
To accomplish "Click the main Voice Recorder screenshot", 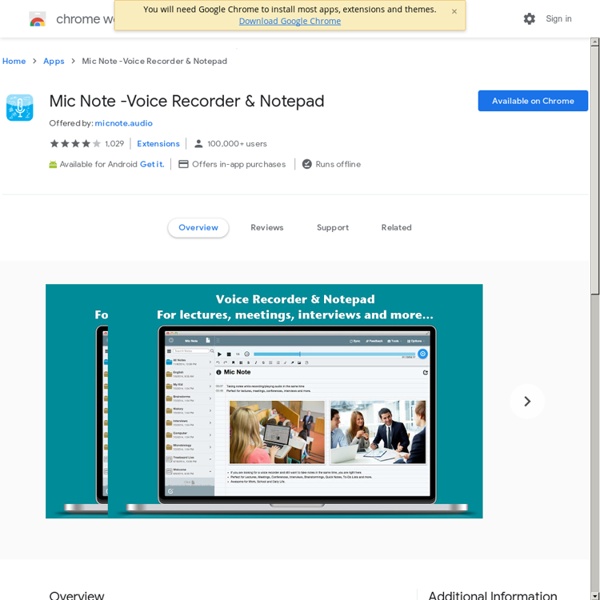I will pyautogui.click(x=295, y=401).
